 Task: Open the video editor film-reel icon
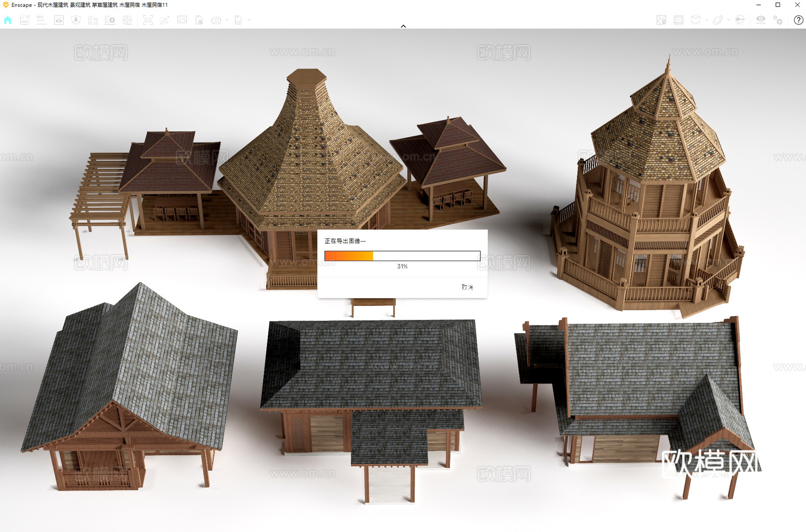coord(127,20)
